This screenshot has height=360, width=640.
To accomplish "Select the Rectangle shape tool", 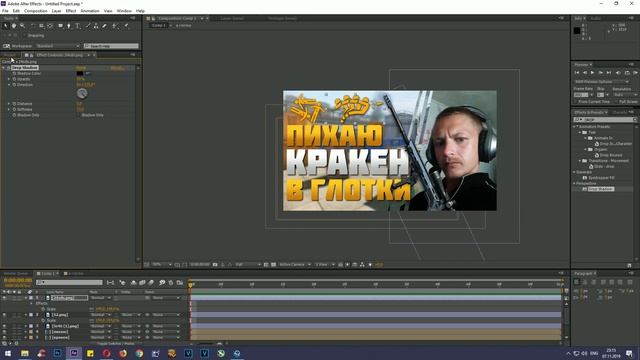I will pos(60,26).
